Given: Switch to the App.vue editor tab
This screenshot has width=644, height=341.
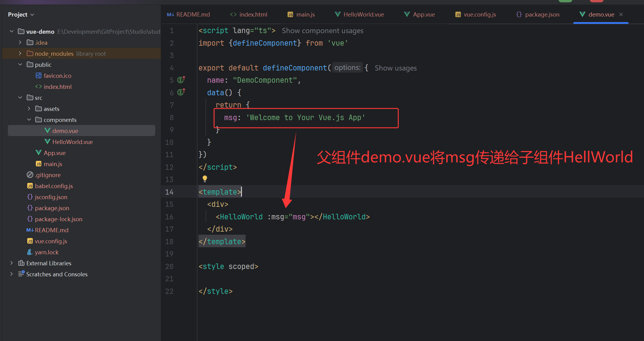Looking at the screenshot, I should point(419,14).
